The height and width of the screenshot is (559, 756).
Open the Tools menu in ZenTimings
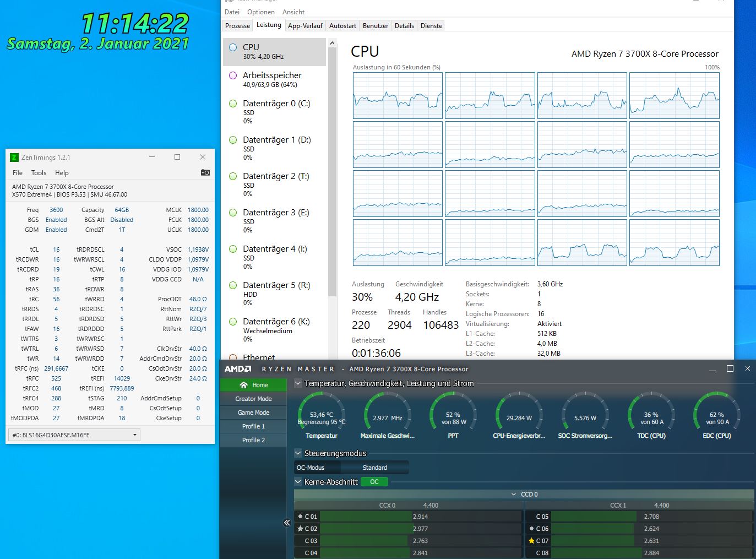tap(39, 172)
